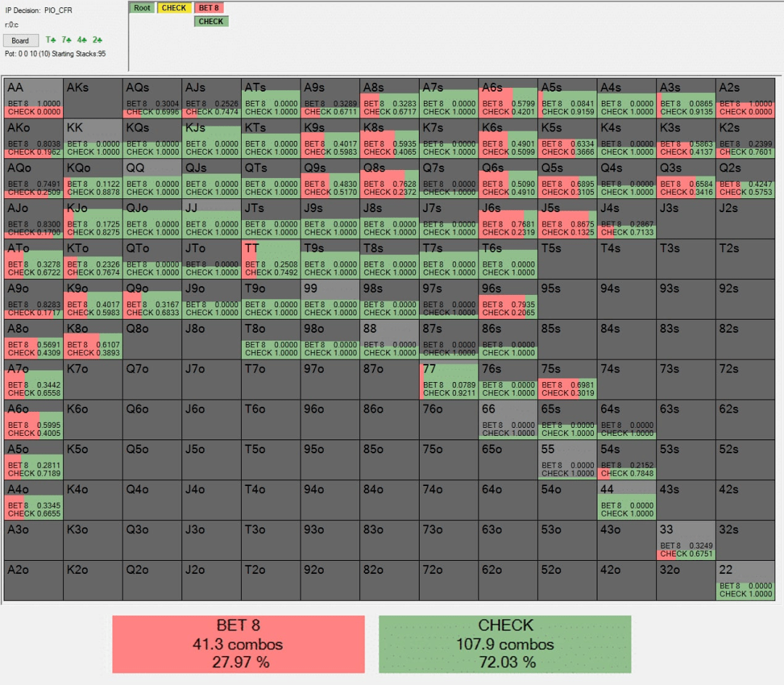784x685 pixels.
Task: Select the K8o hand cell
Action: click(93, 339)
